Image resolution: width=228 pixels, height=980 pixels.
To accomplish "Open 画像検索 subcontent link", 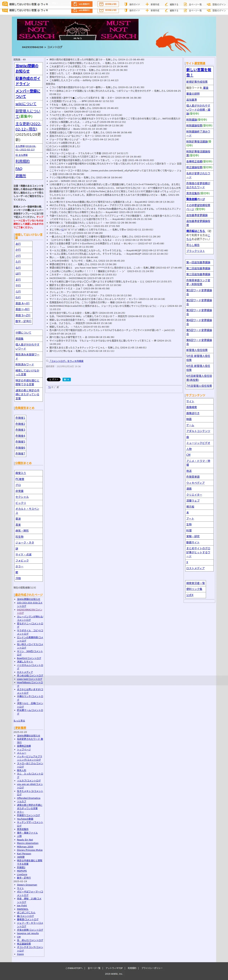I will (192, 407).
